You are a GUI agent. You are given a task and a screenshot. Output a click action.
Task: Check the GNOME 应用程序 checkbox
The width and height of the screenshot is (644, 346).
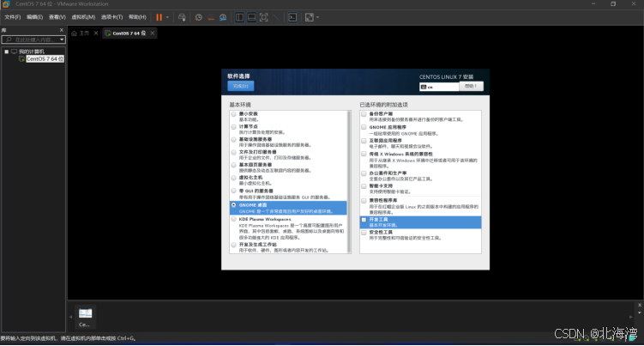(364, 128)
